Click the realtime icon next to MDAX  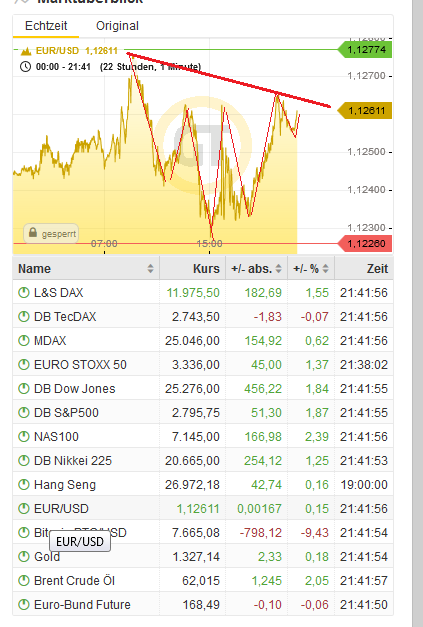click(x=24, y=341)
